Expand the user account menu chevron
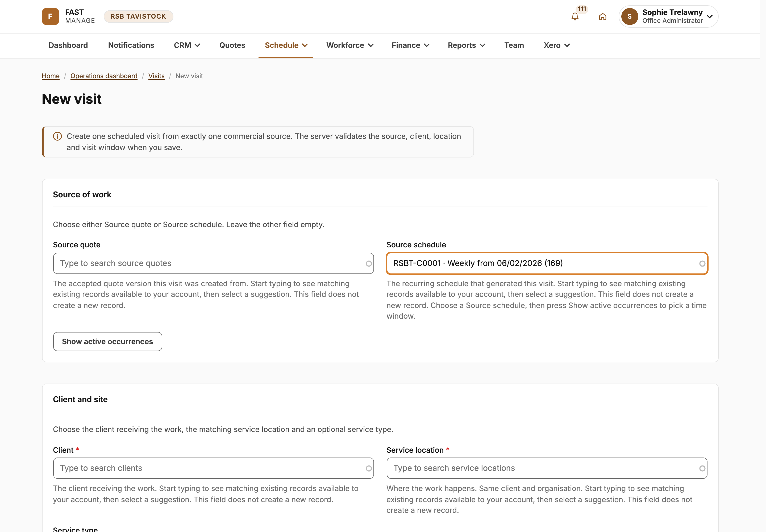Viewport: 766px width, 532px height. pos(710,16)
